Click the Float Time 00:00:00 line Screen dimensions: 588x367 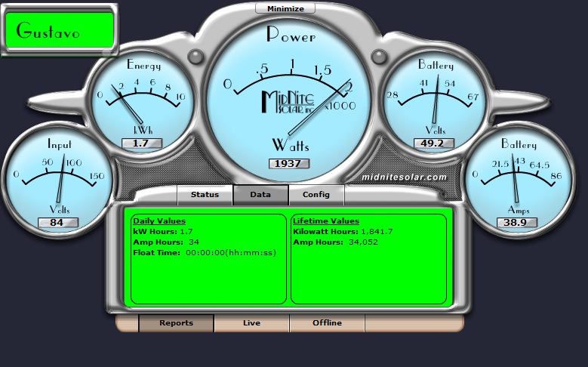click(205, 252)
